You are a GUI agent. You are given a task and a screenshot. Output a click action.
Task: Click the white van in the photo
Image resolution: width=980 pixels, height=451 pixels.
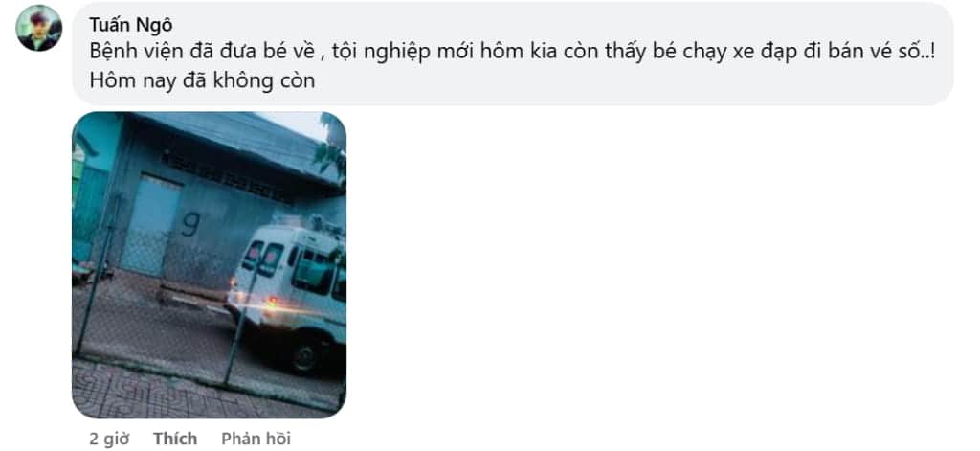(288, 295)
